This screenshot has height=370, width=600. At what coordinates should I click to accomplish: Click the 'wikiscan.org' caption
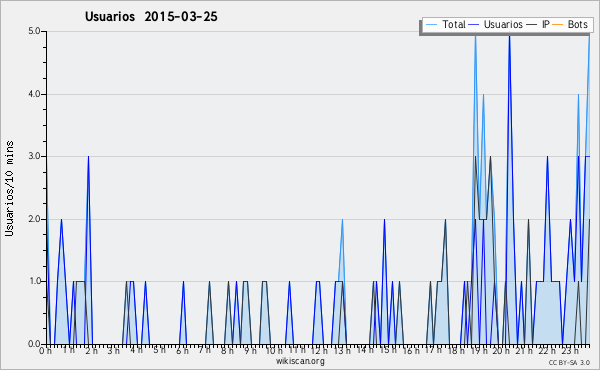(x=300, y=361)
